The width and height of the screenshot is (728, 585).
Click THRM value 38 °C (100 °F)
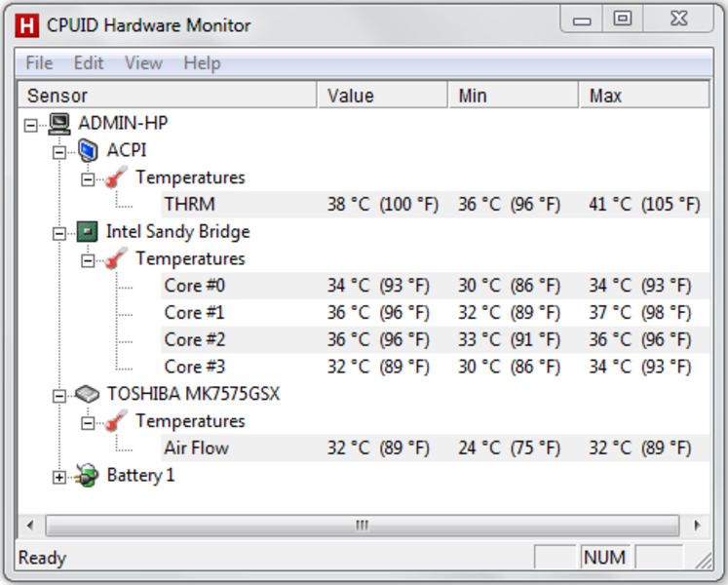[x=383, y=205]
